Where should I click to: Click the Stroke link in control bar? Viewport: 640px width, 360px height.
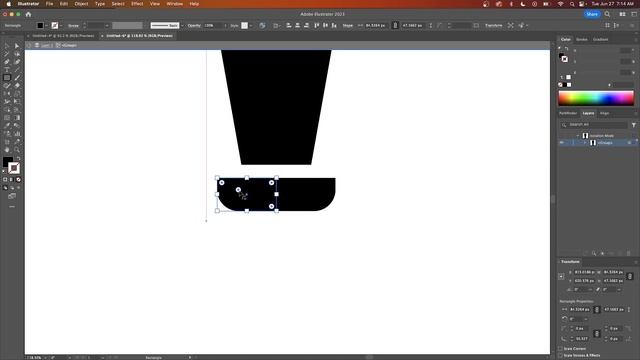73,25
